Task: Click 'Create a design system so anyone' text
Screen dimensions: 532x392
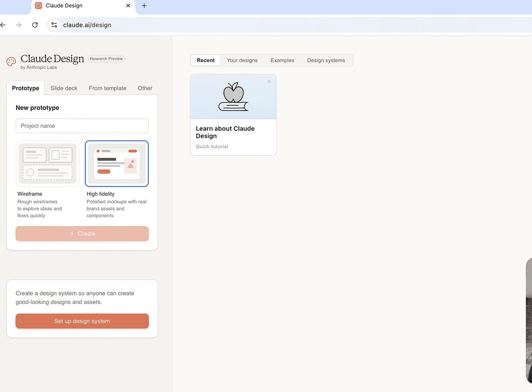Action: click(x=75, y=298)
